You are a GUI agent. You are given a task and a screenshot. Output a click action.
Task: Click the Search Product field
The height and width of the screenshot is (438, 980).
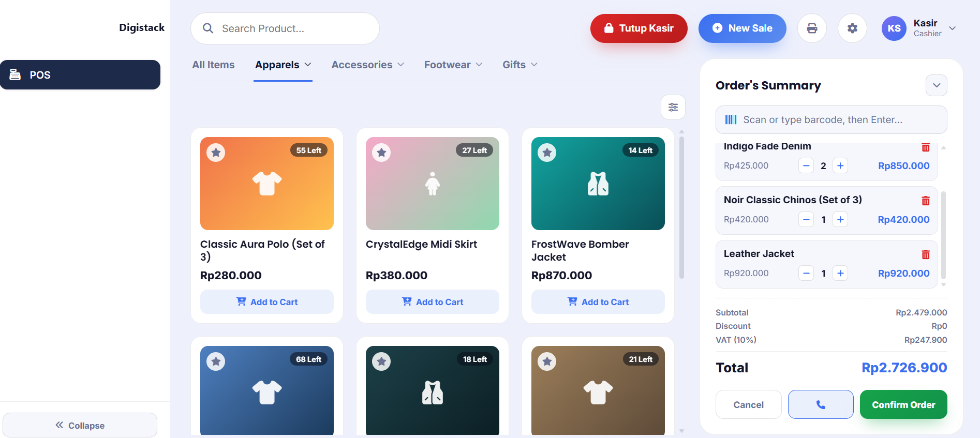[285, 28]
